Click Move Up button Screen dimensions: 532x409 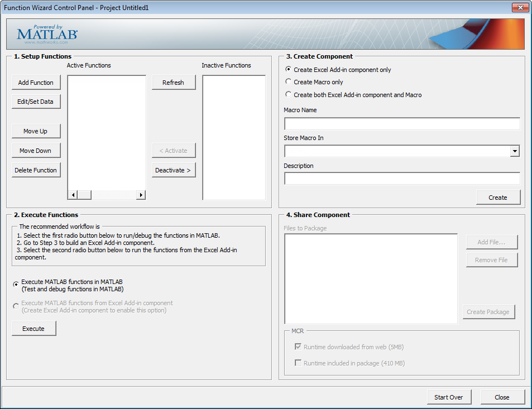[36, 131]
